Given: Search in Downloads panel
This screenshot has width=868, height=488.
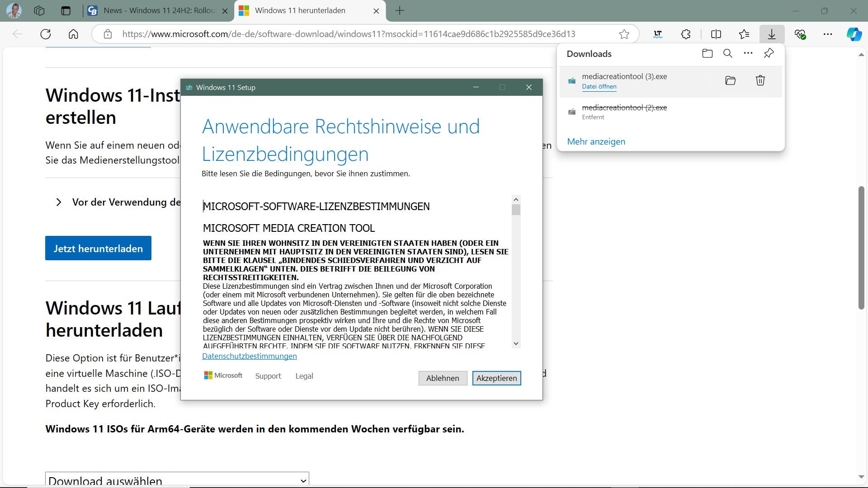Looking at the screenshot, I should (x=727, y=53).
